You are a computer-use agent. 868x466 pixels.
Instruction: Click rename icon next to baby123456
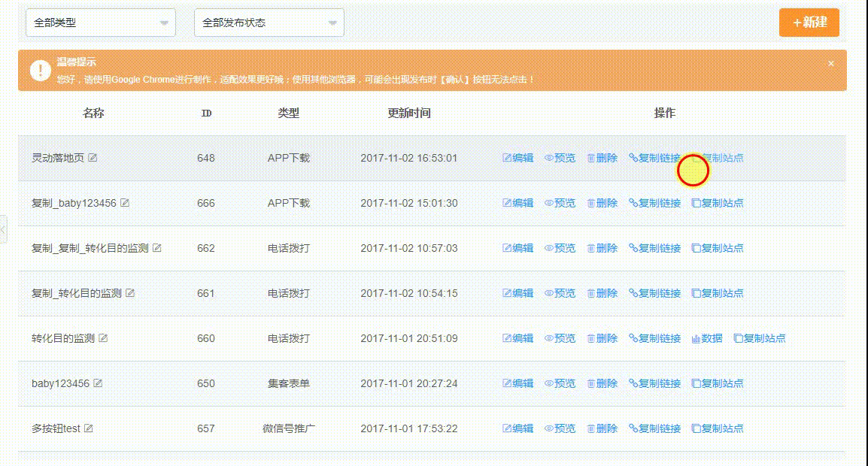point(98,383)
